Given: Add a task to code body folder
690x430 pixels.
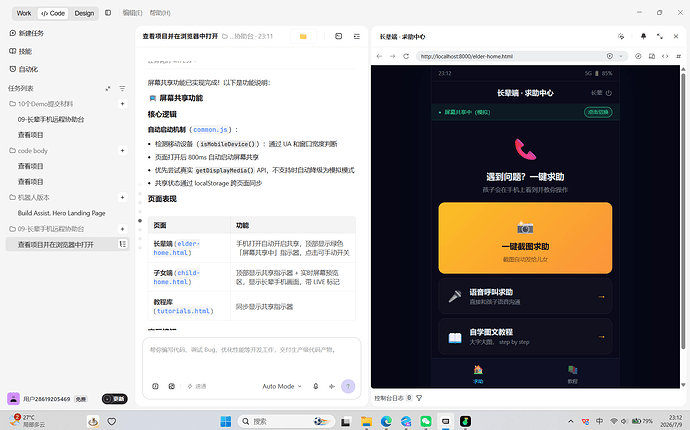Looking at the screenshot, I should click(x=122, y=151).
